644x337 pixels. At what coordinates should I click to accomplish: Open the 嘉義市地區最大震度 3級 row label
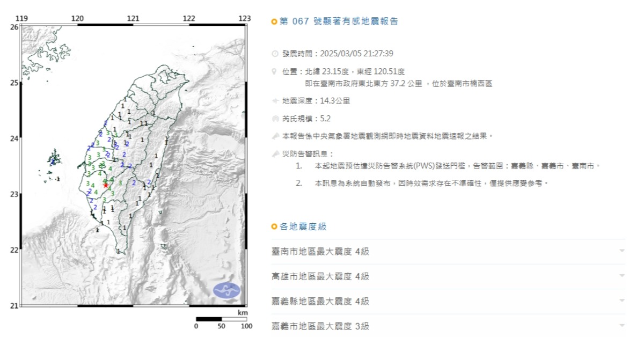(320, 326)
